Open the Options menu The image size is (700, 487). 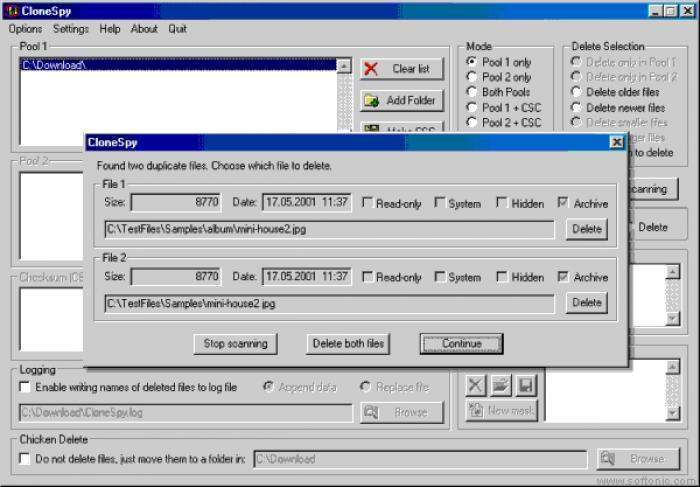click(26, 29)
